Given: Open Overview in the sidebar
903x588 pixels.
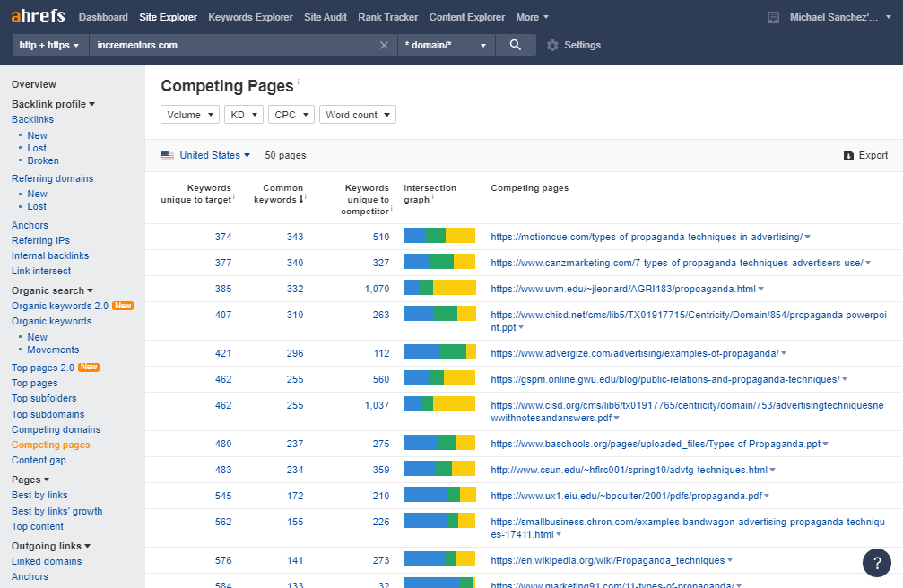Looking at the screenshot, I should pos(34,84).
